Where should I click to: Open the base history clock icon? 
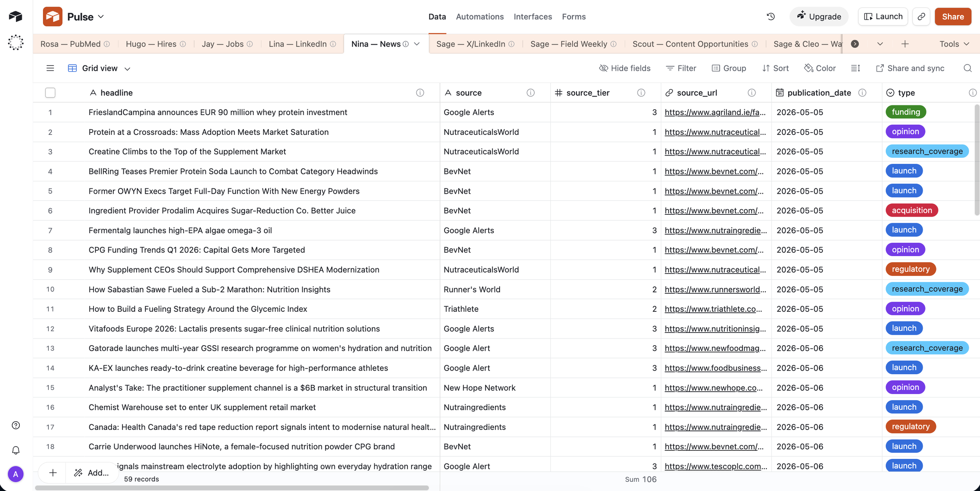coord(771,17)
